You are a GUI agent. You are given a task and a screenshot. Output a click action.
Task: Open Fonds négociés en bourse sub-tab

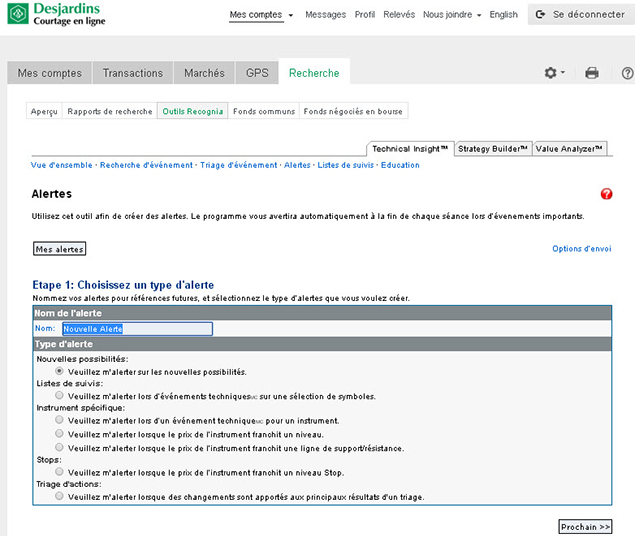(x=353, y=111)
